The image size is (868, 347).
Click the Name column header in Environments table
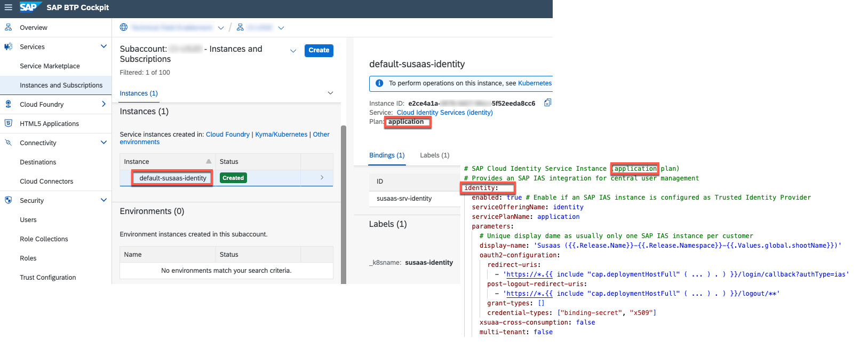click(133, 255)
